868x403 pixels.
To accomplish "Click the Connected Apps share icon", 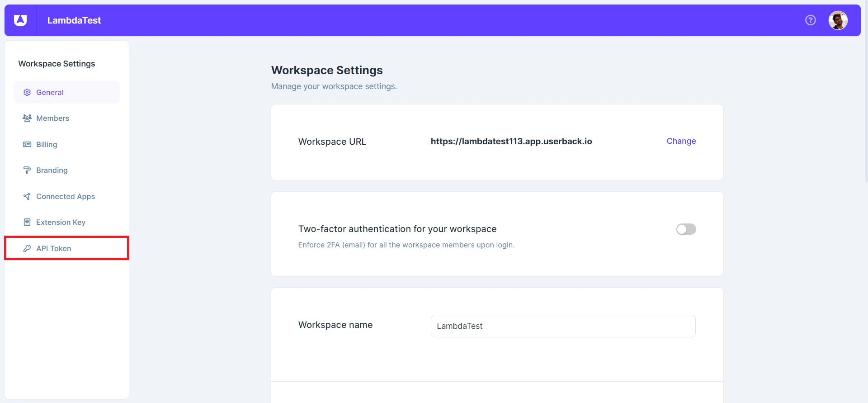I will (x=27, y=196).
